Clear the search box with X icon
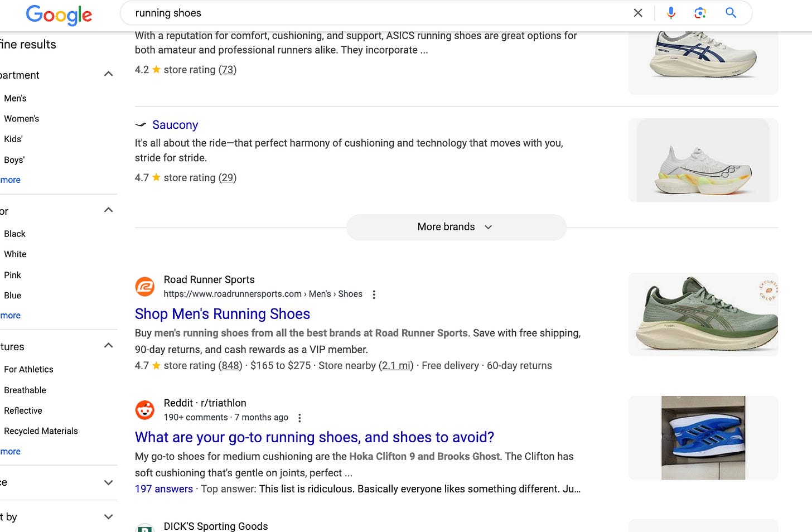The width and height of the screenshot is (812, 532). click(638, 13)
